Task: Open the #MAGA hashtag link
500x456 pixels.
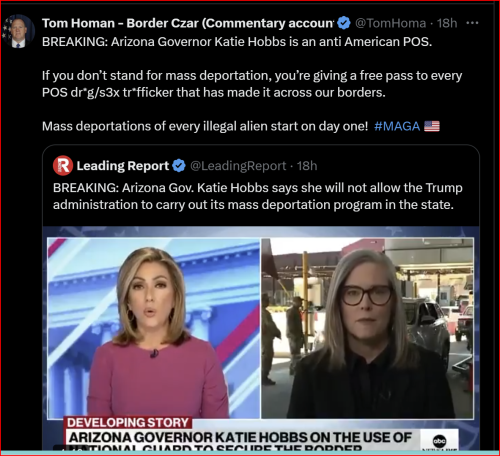Action: click(x=397, y=126)
